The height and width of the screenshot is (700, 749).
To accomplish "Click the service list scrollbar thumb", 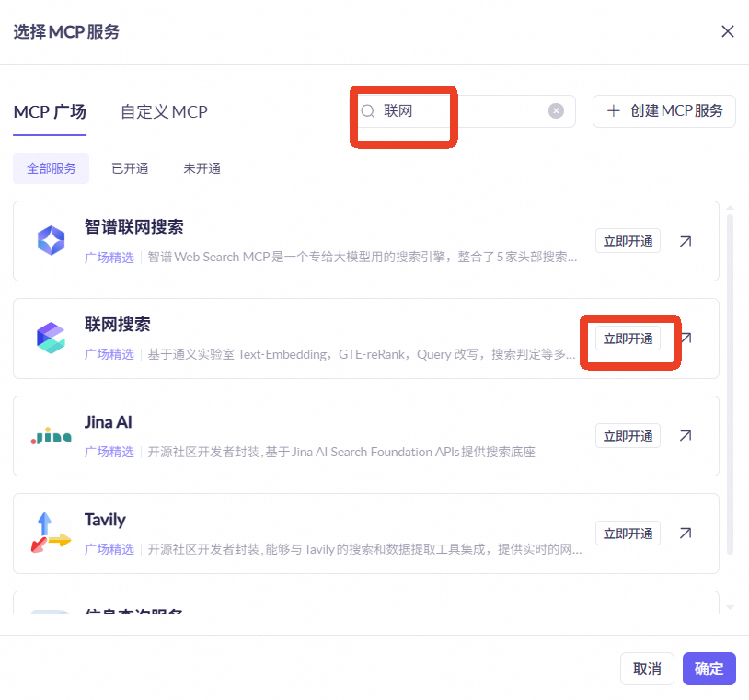I will [730, 384].
